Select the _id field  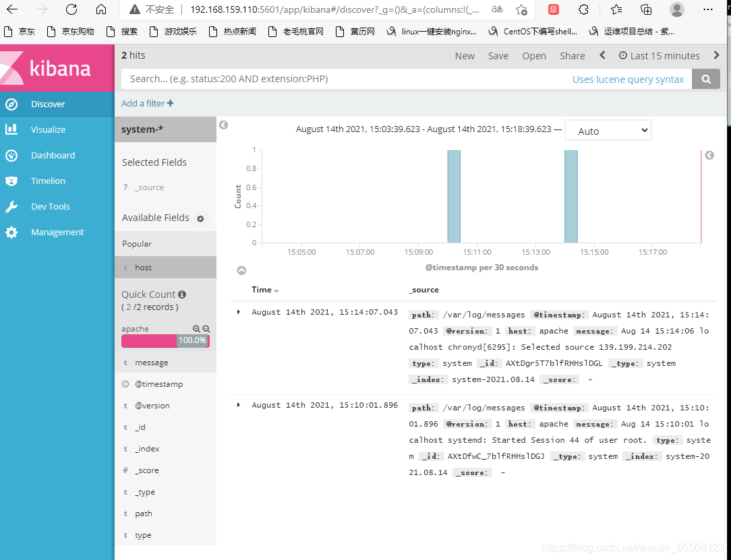click(x=165, y=427)
